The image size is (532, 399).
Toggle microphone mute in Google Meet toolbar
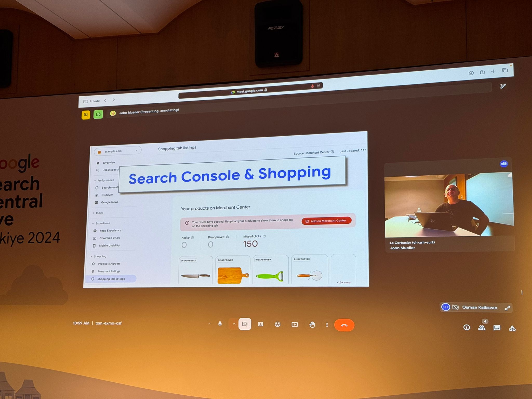(x=219, y=324)
